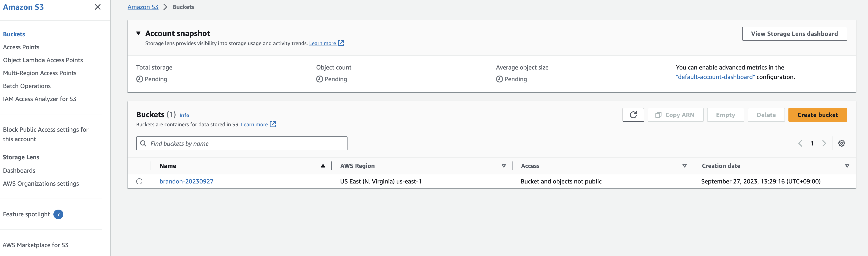
Task: Click View Storage Lens dashboard button
Action: click(794, 34)
